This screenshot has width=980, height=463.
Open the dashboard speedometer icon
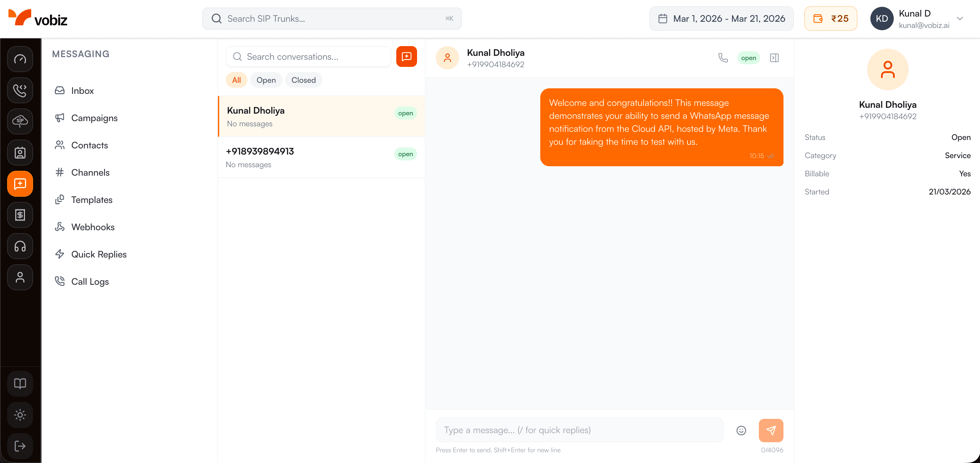click(20, 59)
